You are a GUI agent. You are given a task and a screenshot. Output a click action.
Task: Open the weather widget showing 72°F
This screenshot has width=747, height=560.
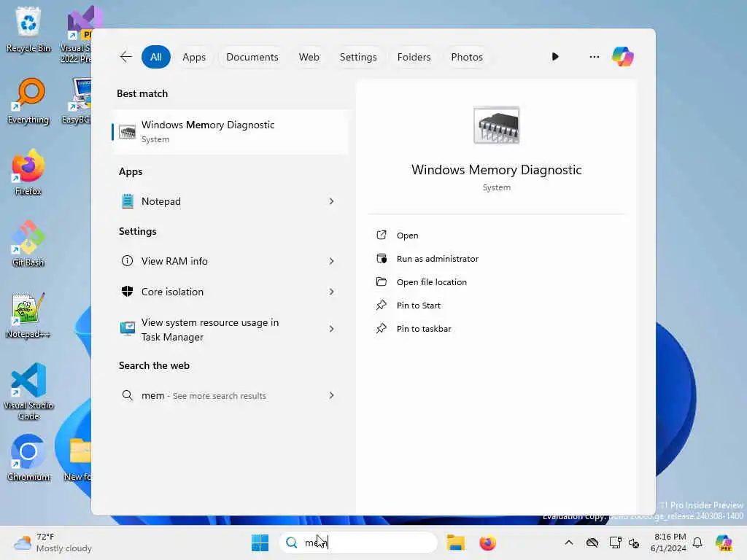click(x=53, y=542)
